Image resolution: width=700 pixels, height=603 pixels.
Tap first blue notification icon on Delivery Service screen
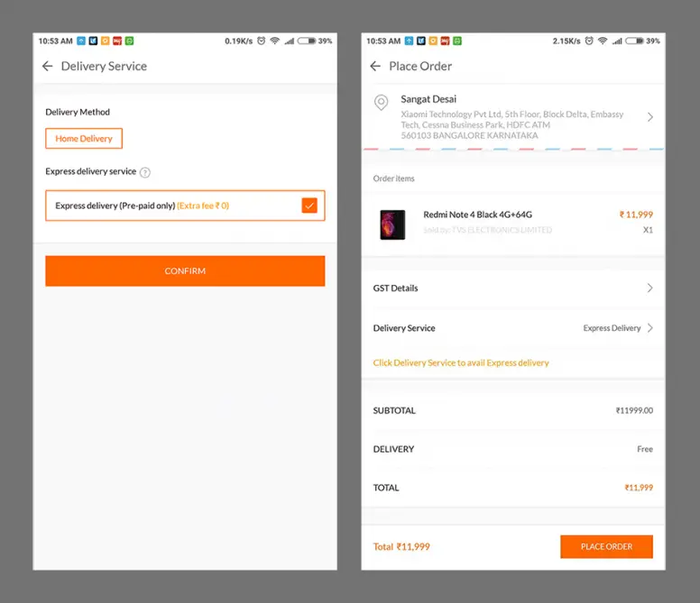[x=81, y=41]
